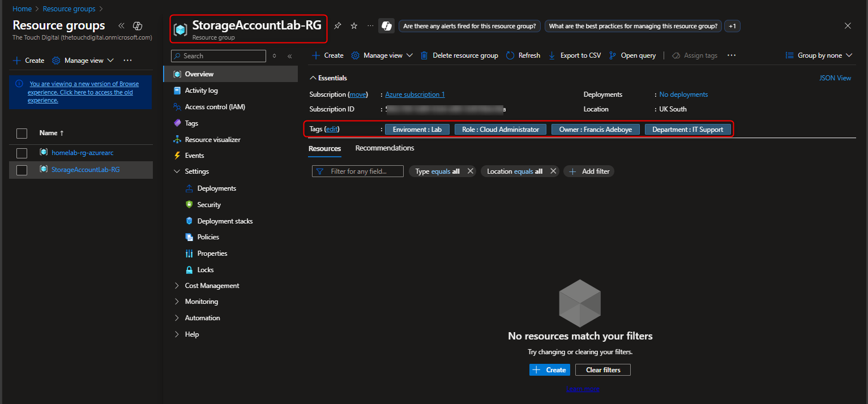Open the Group by none dropdown
868x404 pixels.
point(819,55)
